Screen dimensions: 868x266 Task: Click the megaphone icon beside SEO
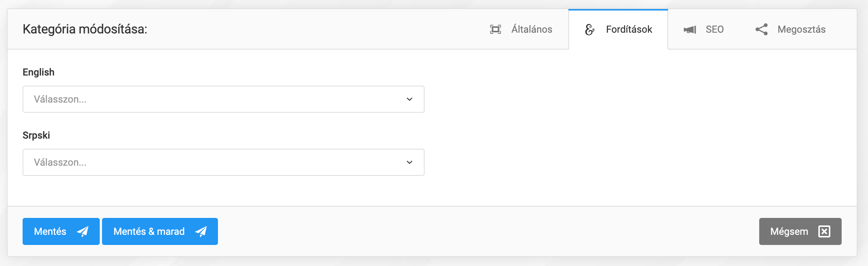[690, 30]
